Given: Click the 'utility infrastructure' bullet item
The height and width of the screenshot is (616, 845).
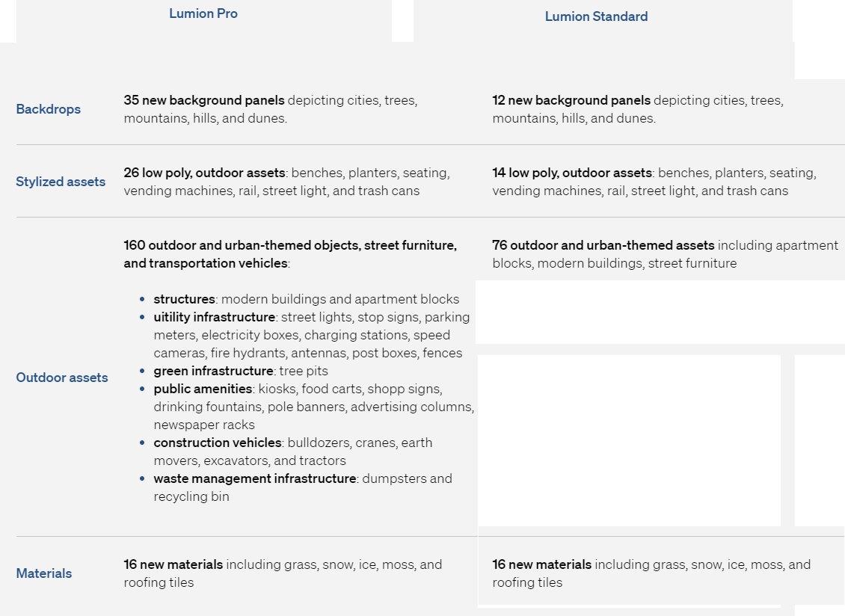Looking at the screenshot, I should click(214, 317).
